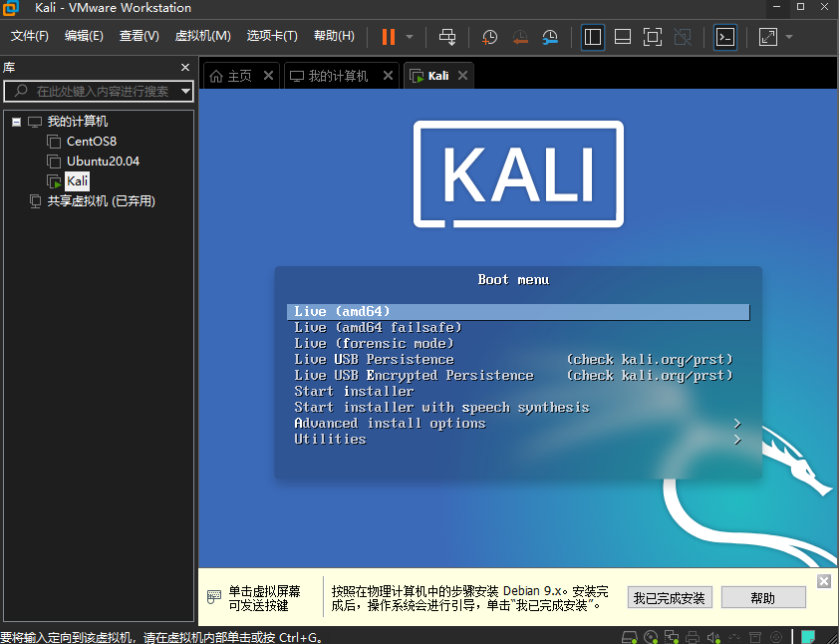Select Live USB Persistence boot entry
The width and height of the screenshot is (840, 644).
point(374,360)
